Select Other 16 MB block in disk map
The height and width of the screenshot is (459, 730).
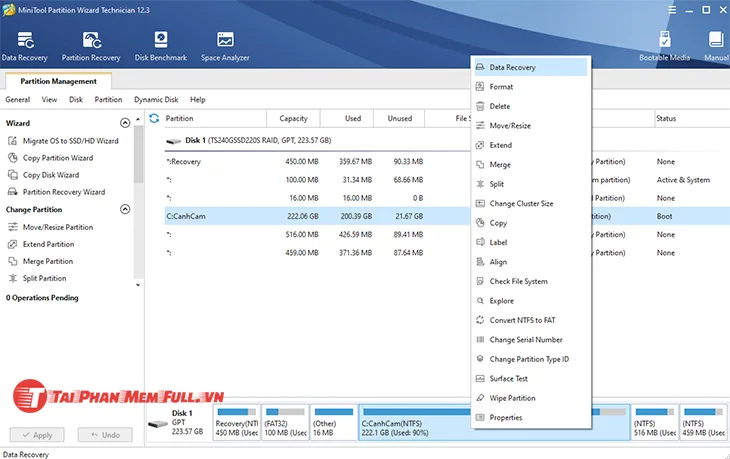click(334, 422)
